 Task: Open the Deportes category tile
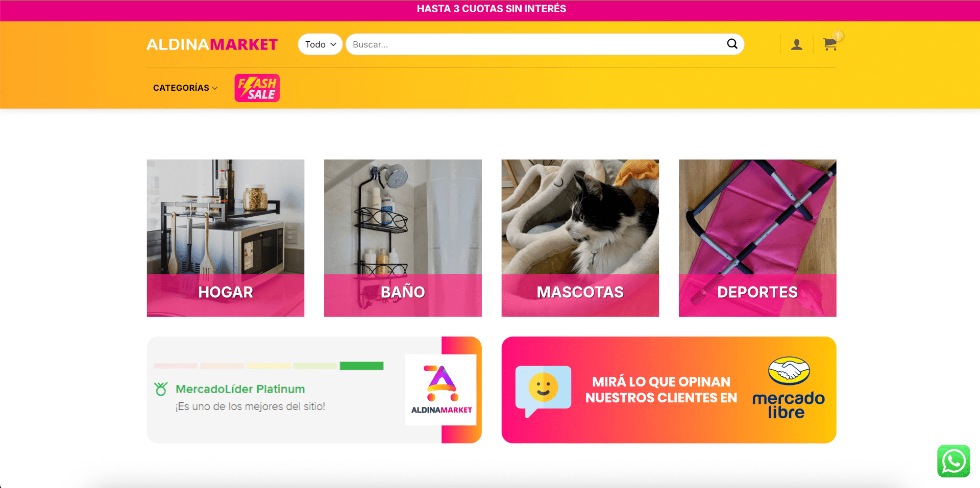coord(757,238)
